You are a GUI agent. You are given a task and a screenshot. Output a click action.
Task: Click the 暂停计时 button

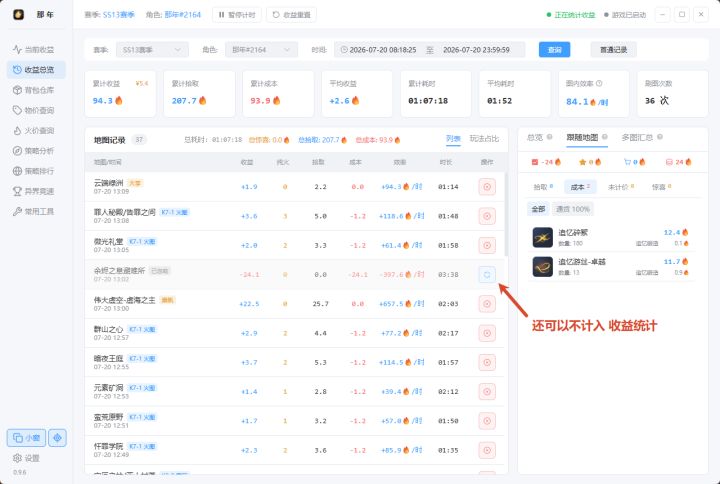pos(237,15)
